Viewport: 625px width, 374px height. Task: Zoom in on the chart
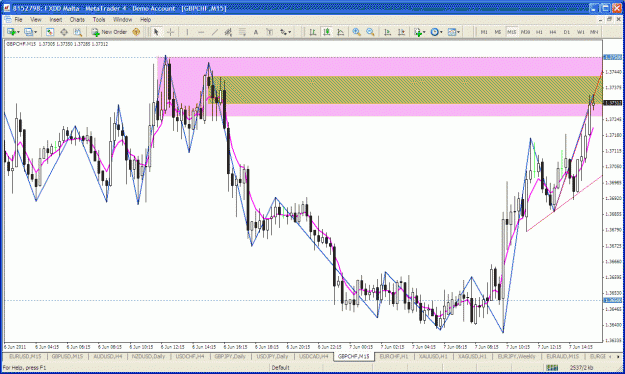(356, 32)
